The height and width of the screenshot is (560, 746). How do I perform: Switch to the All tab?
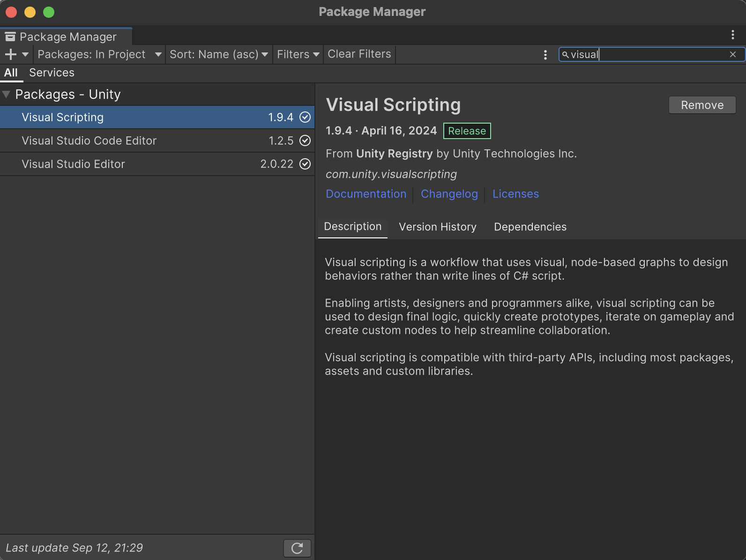(11, 73)
